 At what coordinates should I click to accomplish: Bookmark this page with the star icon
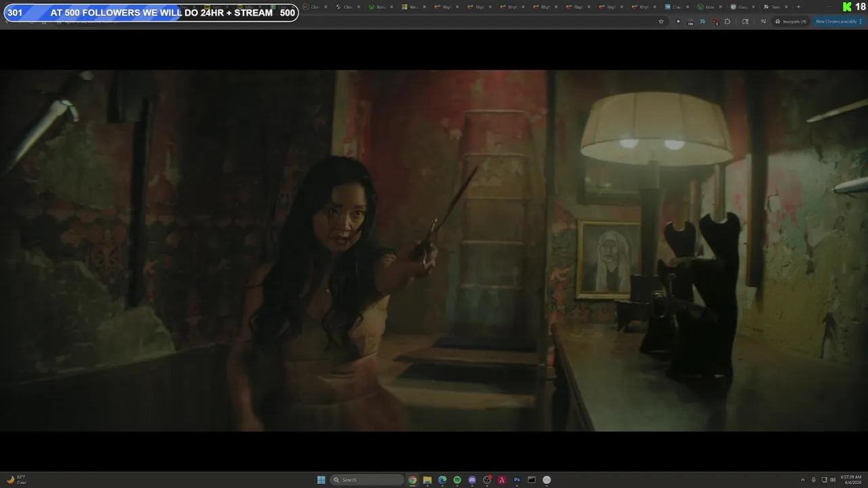coord(661,22)
